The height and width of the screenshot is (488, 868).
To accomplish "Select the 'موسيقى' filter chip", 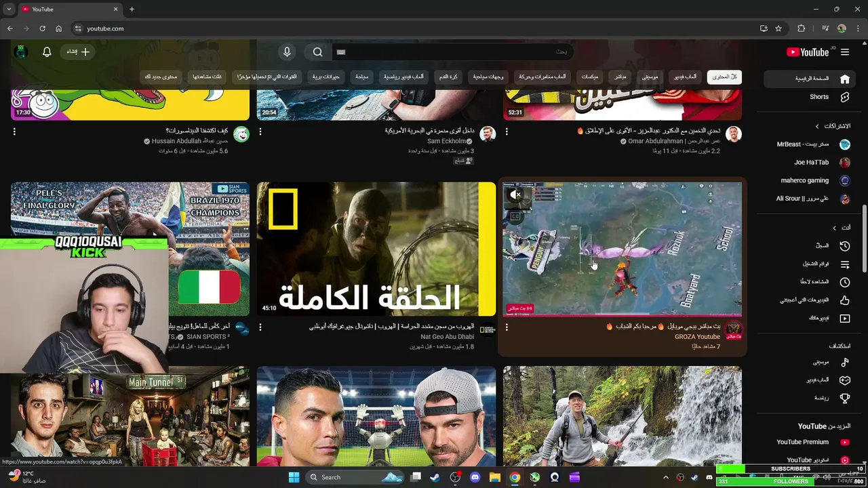I will click(650, 77).
